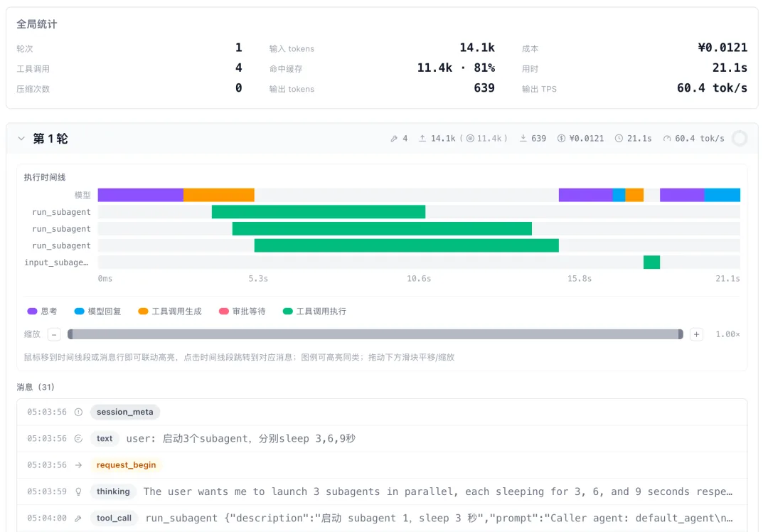Zoom in timeline with plus button
The width and height of the screenshot is (768, 532).
696,334
